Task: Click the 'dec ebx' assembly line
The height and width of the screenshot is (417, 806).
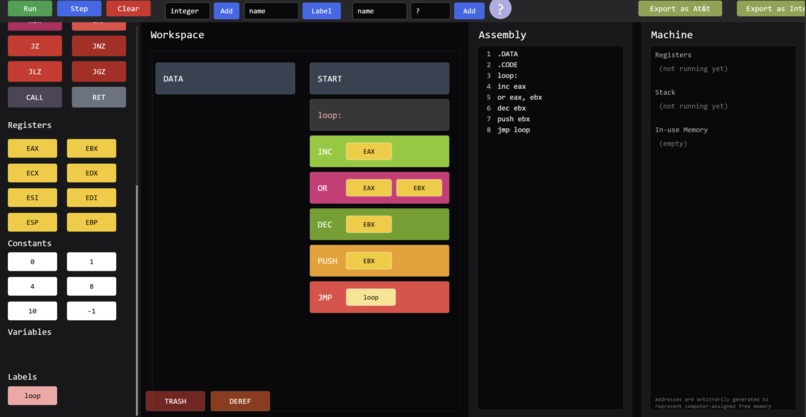Action: 511,108
